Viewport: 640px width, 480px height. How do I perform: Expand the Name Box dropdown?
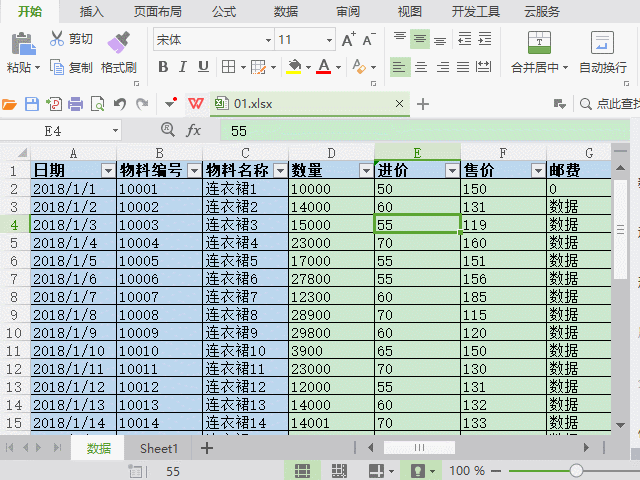pos(116,131)
